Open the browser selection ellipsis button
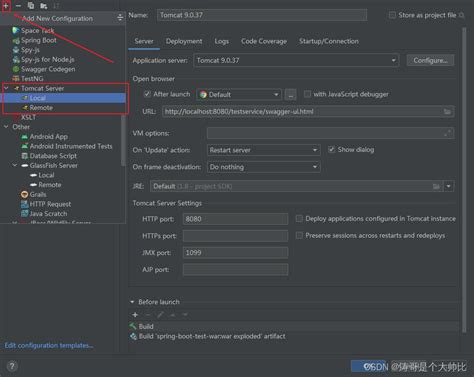 click(x=291, y=95)
